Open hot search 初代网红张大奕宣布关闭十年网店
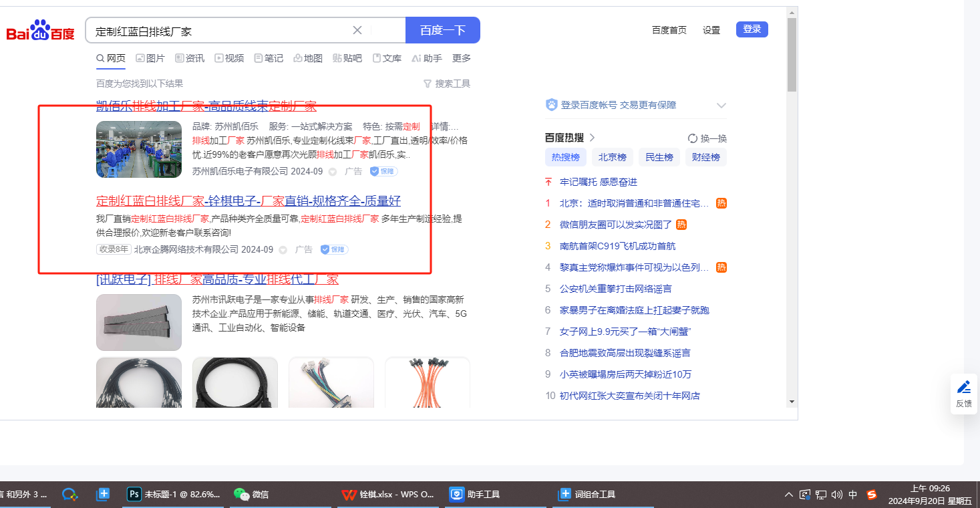This screenshot has width=980, height=508. click(x=630, y=396)
